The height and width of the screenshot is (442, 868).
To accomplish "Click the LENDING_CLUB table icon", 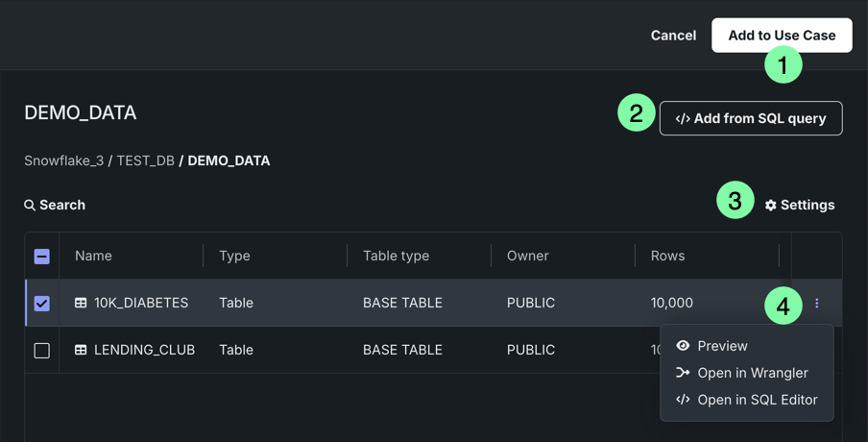I will pos(81,350).
